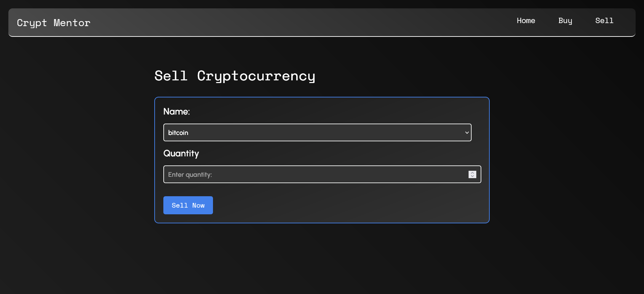Navigate to the Home page
The height and width of the screenshot is (294, 644).
tap(526, 20)
